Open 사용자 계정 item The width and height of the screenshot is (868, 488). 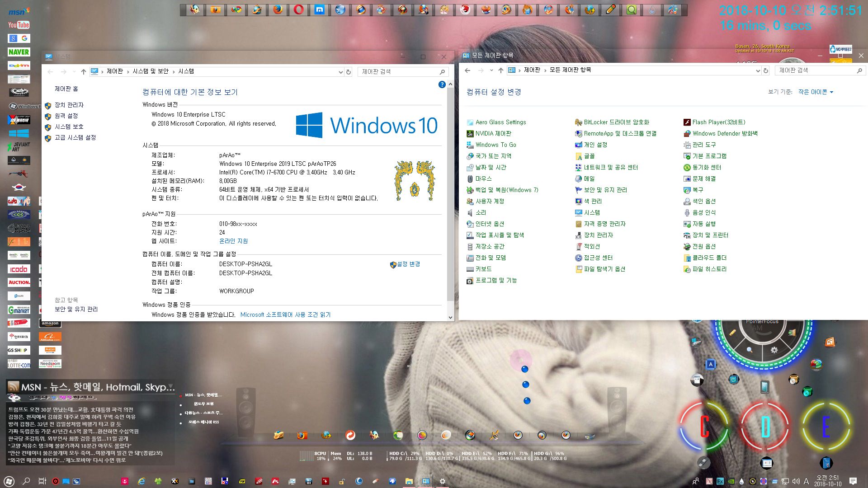tap(485, 201)
